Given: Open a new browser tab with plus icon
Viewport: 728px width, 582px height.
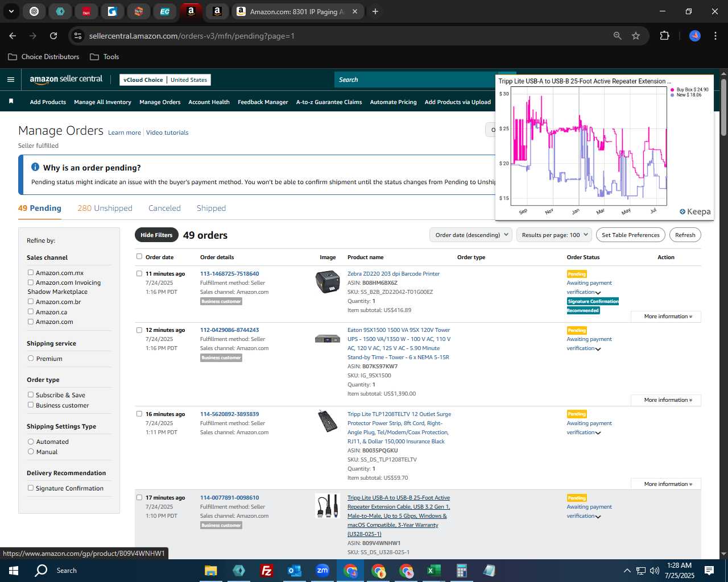Looking at the screenshot, I should tap(375, 11).
